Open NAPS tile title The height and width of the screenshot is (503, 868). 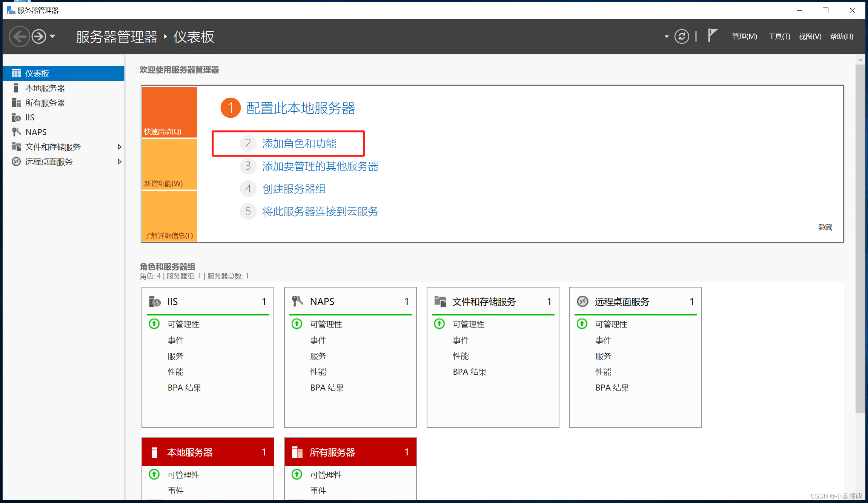(322, 301)
